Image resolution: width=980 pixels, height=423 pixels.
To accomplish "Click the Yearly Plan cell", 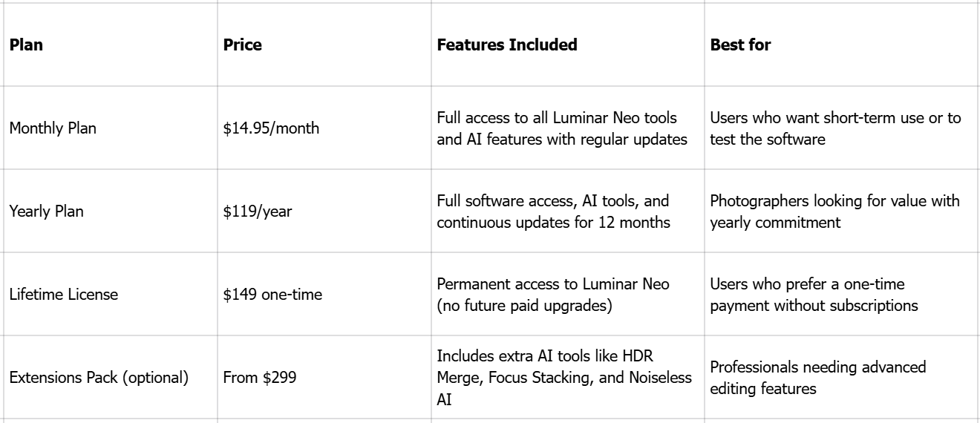I will [46, 211].
